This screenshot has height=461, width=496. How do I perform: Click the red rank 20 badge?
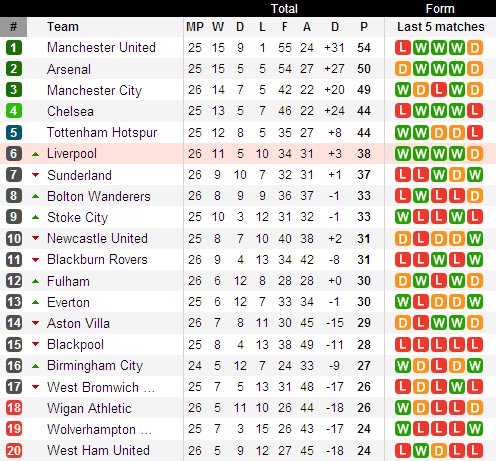[x=14, y=451]
